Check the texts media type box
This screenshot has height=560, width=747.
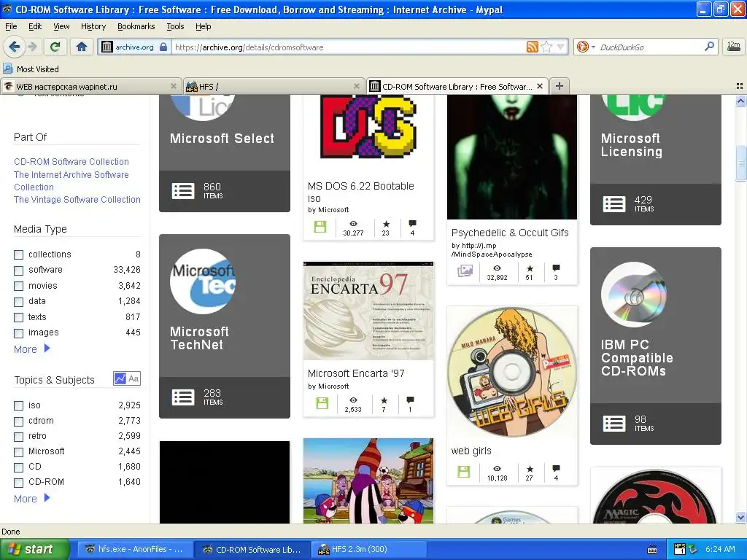point(18,318)
